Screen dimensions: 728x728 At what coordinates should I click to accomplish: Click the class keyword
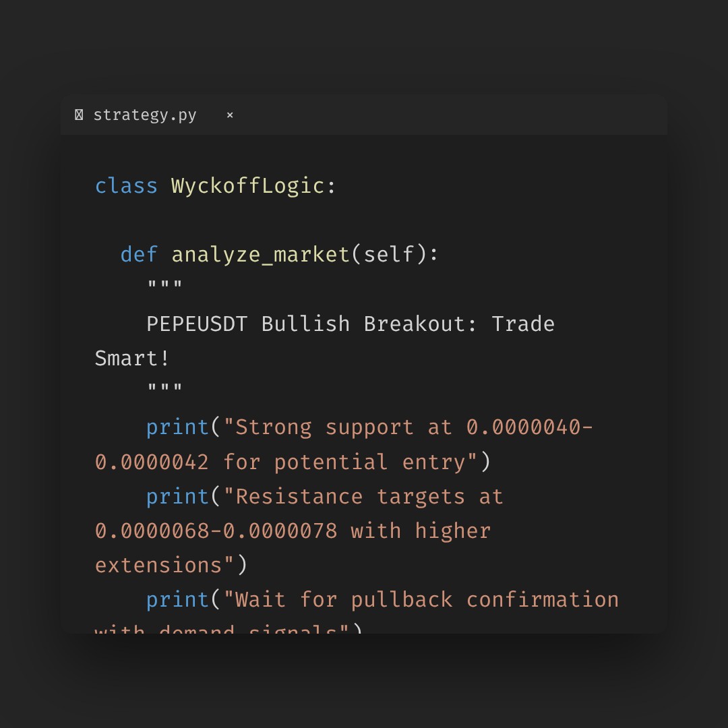pyautogui.click(x=126, y=186)
